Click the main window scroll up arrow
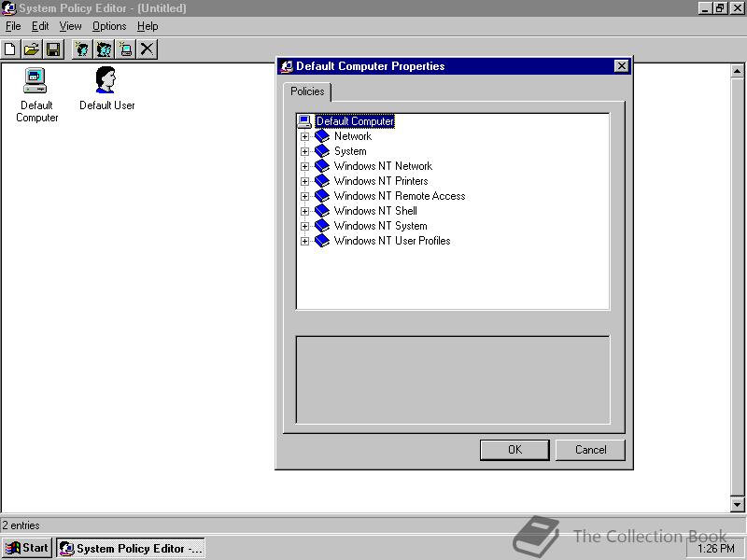The height and width of the screenshot is (560, 747). (737, 72)
